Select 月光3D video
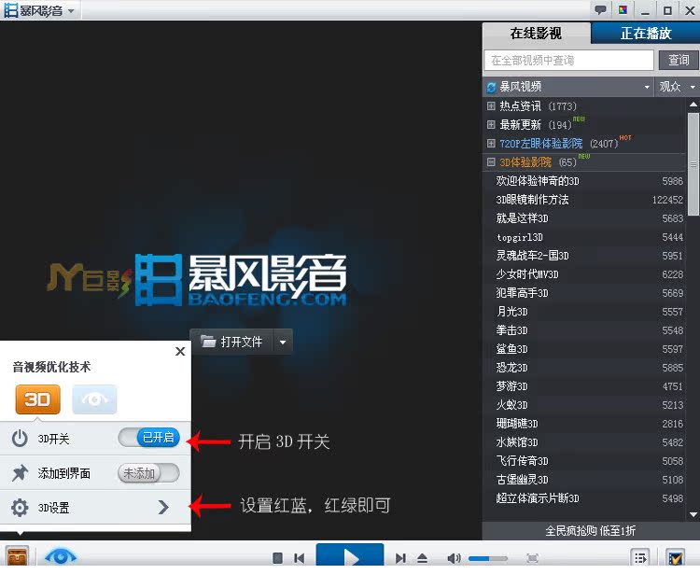 tap(584, 312)
